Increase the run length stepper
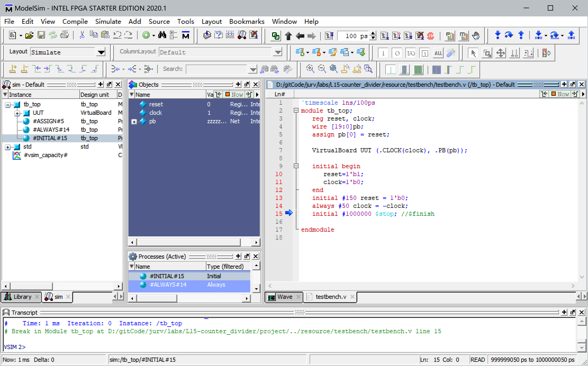 (373, 34)
